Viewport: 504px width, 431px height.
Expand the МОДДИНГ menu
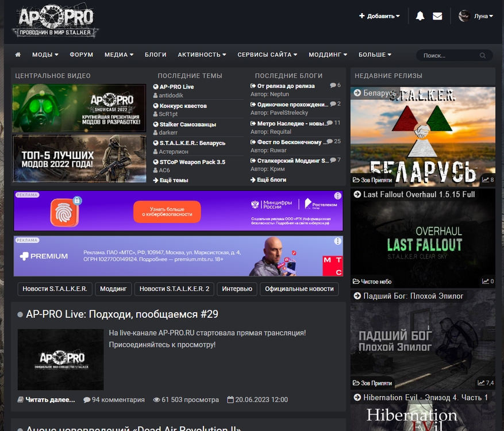click(328, 55)
